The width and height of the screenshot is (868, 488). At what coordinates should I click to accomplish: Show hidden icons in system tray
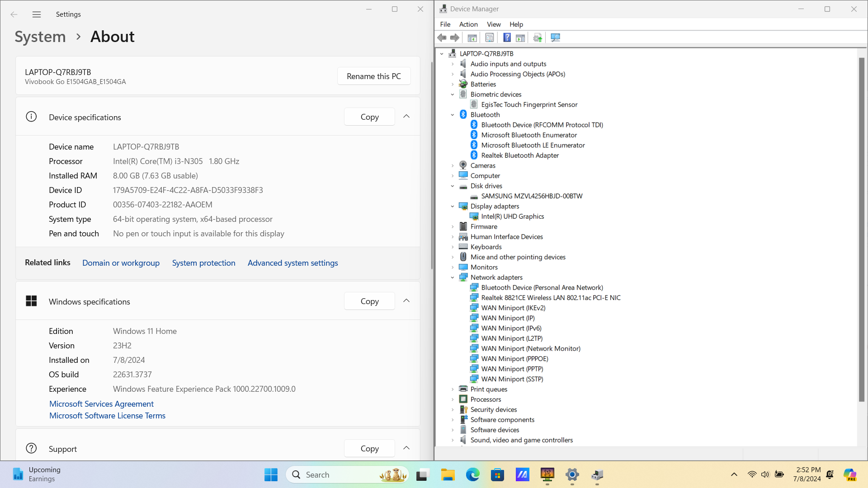(x=734, y=474)
